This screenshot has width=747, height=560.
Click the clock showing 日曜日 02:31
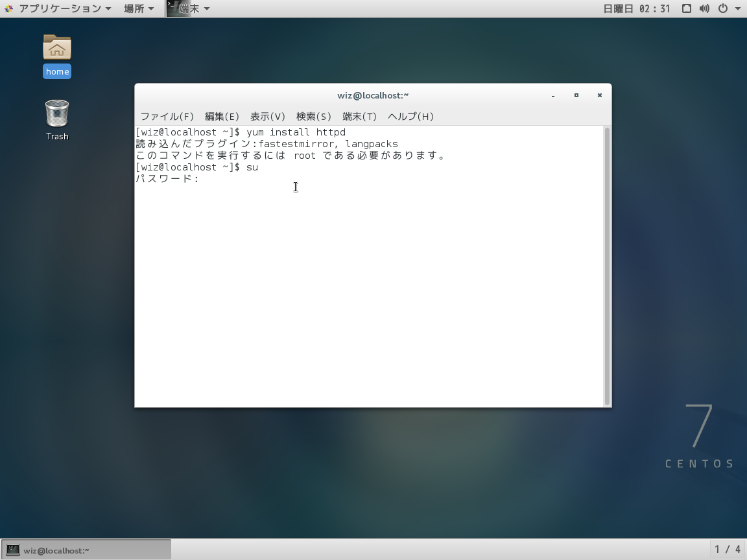637,8
